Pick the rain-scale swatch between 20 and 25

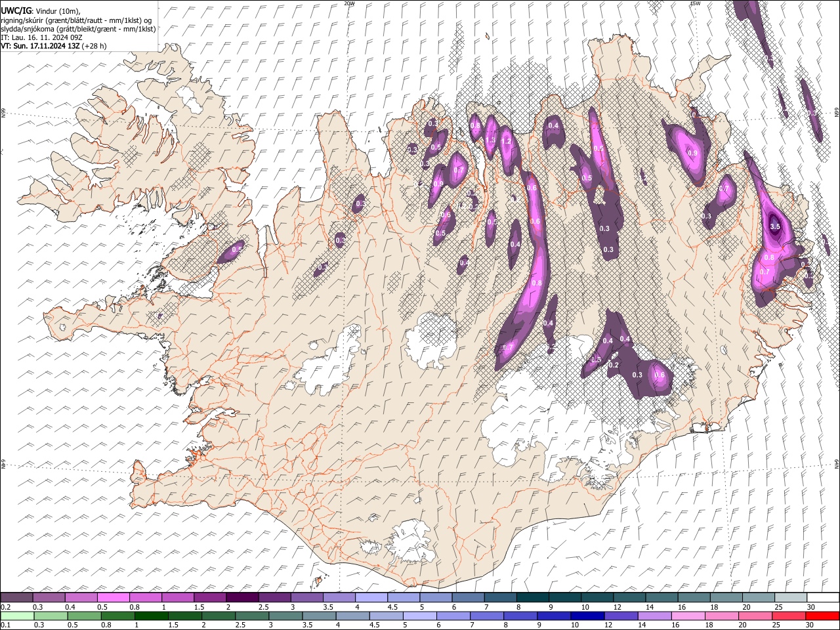pyautogui.click(x=755, y=616)
